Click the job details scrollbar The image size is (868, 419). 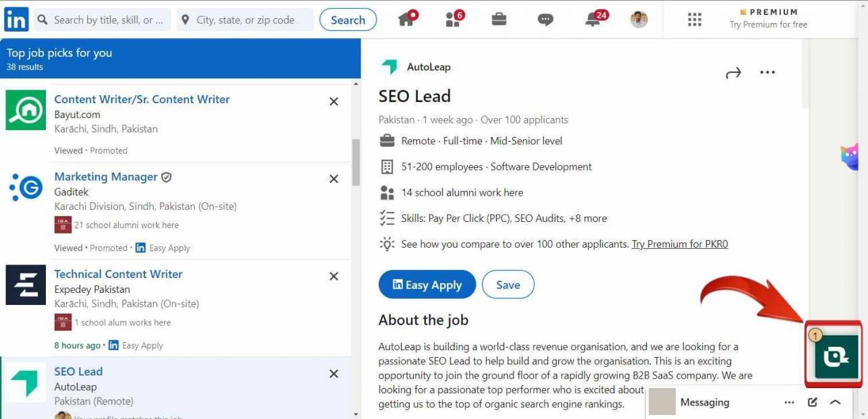coord(805,73)
